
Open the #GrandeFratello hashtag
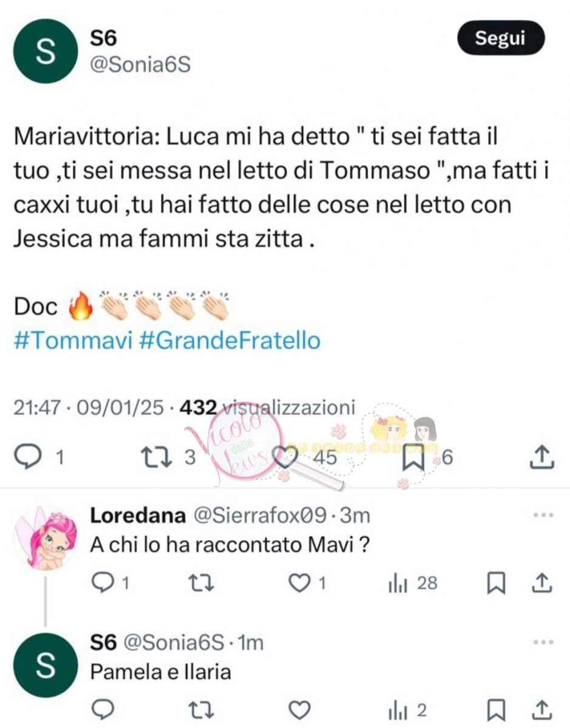coord(229,340)
